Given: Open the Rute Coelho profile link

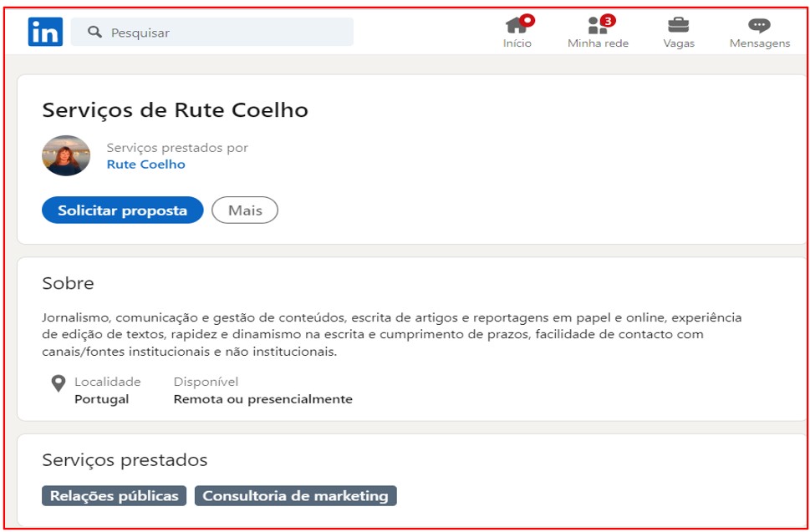Looking at the screenshot, I should [x=145, y=165].
